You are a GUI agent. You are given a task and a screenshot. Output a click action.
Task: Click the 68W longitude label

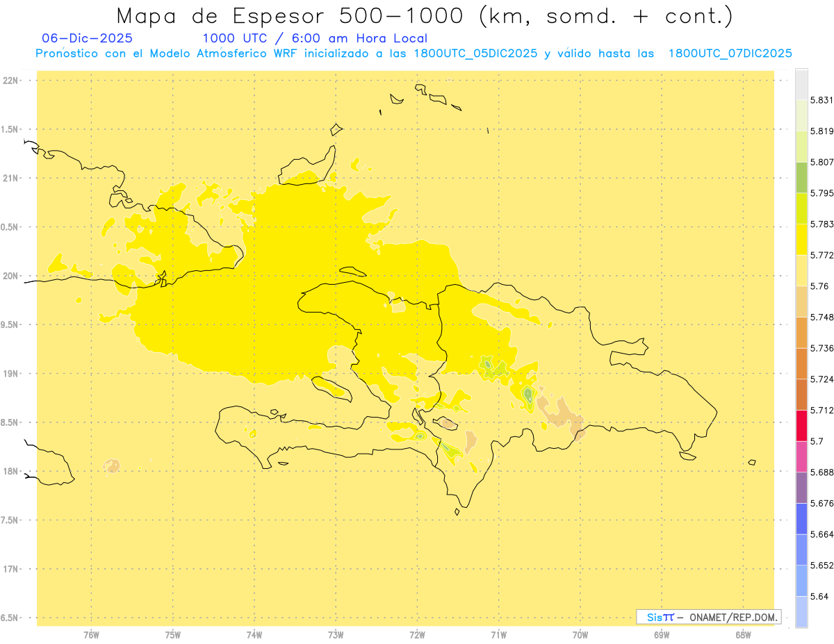(x=743, y=634)
